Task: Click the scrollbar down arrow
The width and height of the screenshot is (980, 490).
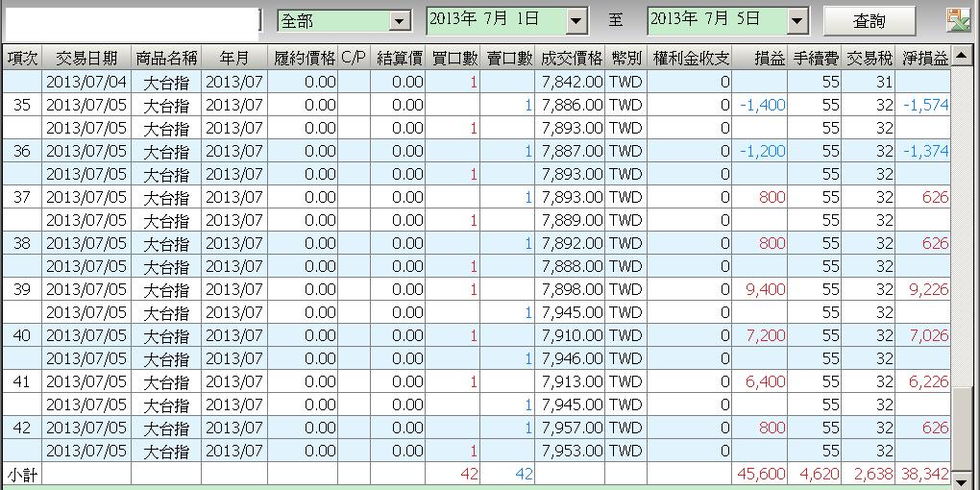Action: pyautogui.click(x=961, y=481)
